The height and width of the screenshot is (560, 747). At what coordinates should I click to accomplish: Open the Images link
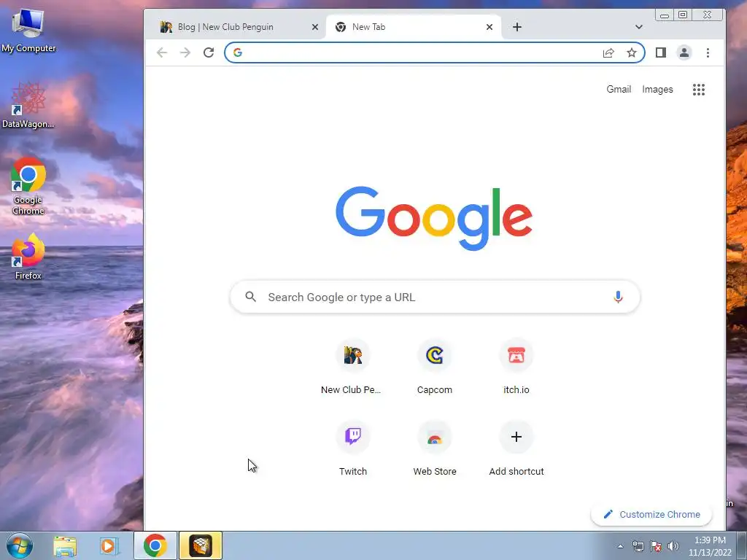[x=657, y=90]
